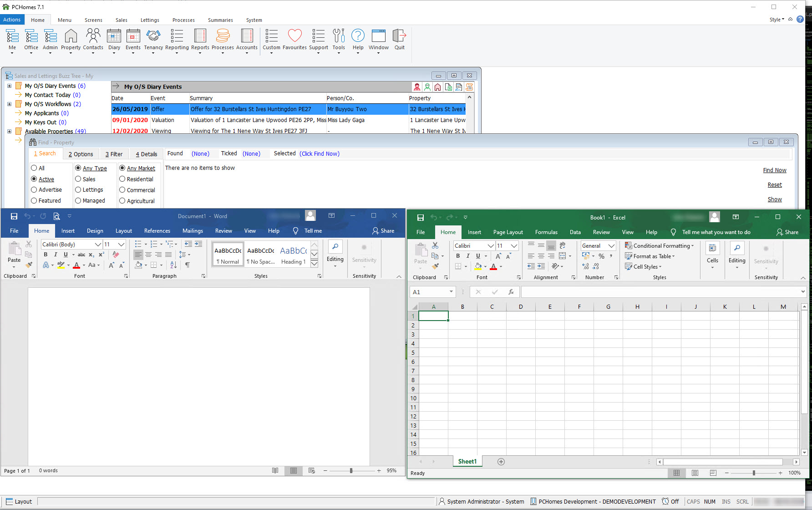812x510 pixels.
Task: Expand the My O/S Diary Events node
Action: click(x=10, y=85)
